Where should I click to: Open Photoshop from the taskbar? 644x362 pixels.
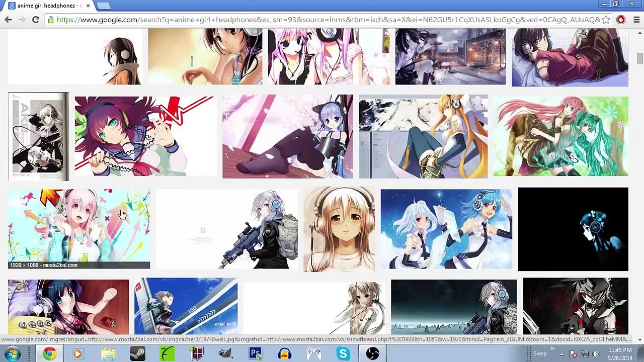point(255,354)
